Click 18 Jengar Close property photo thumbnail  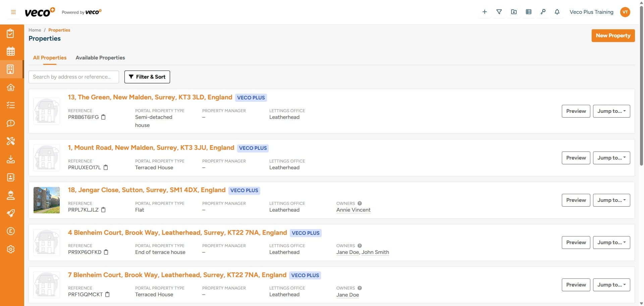pyautogui.click(x=47, y=200)
